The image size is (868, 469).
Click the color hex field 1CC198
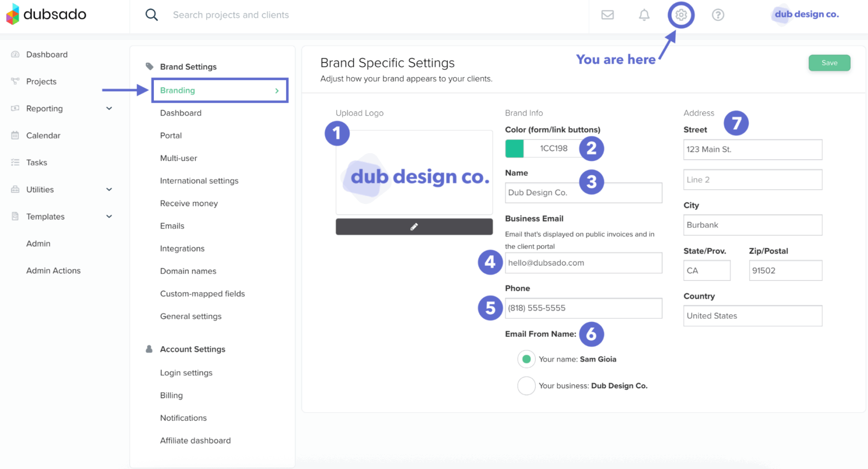point(554,148)
